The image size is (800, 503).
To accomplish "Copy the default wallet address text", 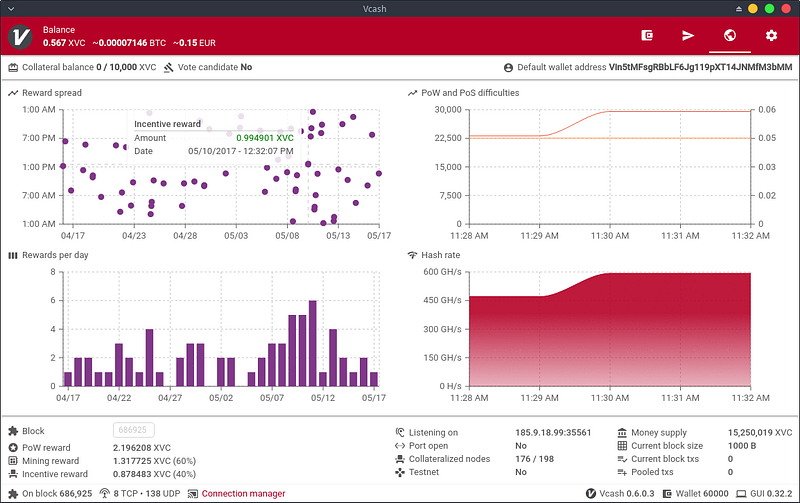I will [x=700, y=67].
